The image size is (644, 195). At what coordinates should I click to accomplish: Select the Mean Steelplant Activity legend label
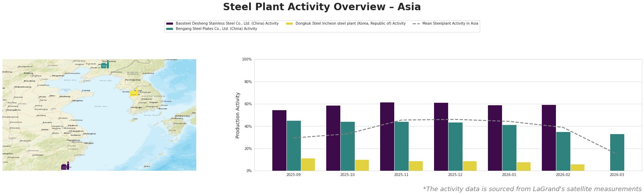pos(450,24)
